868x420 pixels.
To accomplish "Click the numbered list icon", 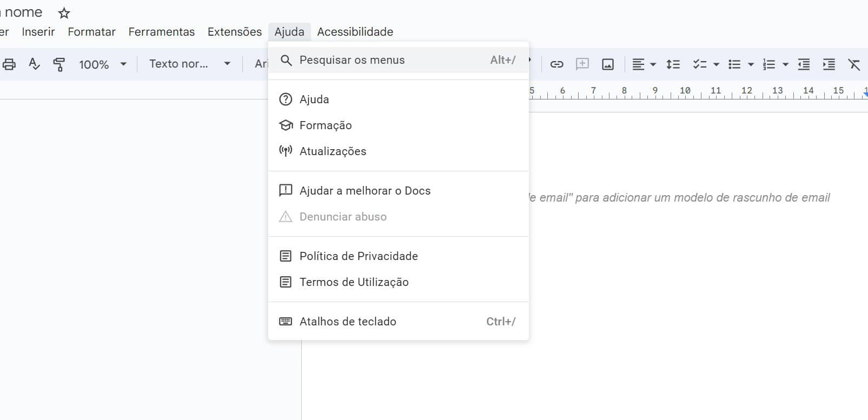I will tap(768, 64).
